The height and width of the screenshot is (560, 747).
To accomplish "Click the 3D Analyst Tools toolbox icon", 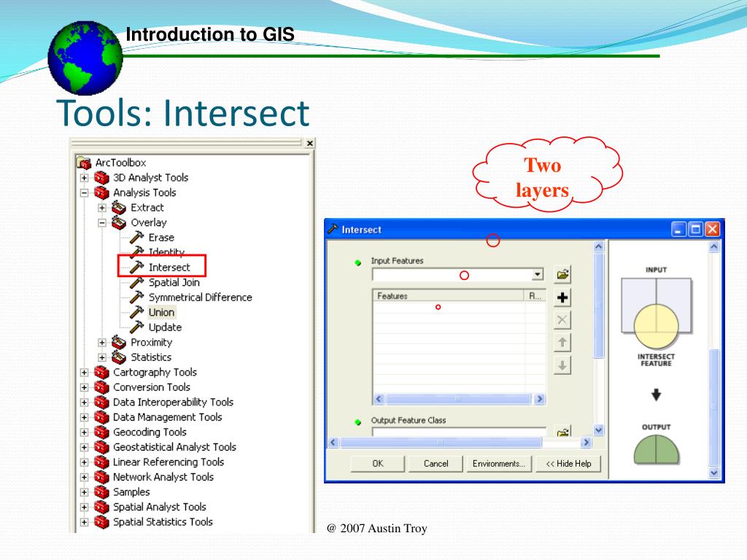I will [x=101, y=178].
